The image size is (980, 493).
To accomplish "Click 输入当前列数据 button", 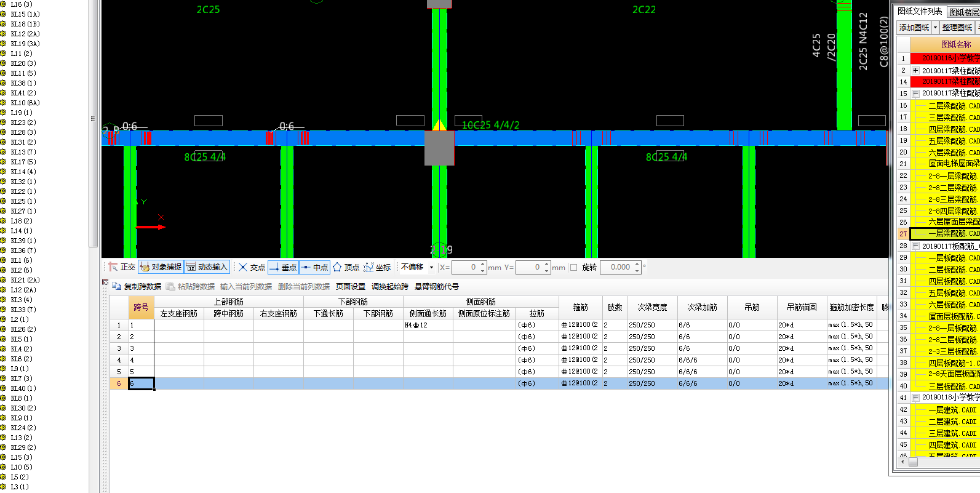I will [246, 286].
